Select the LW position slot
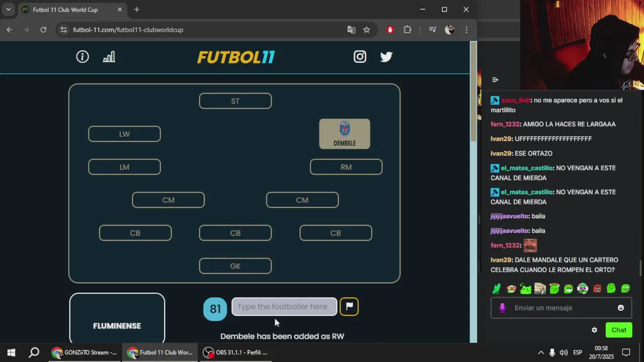 pos(124,134)
